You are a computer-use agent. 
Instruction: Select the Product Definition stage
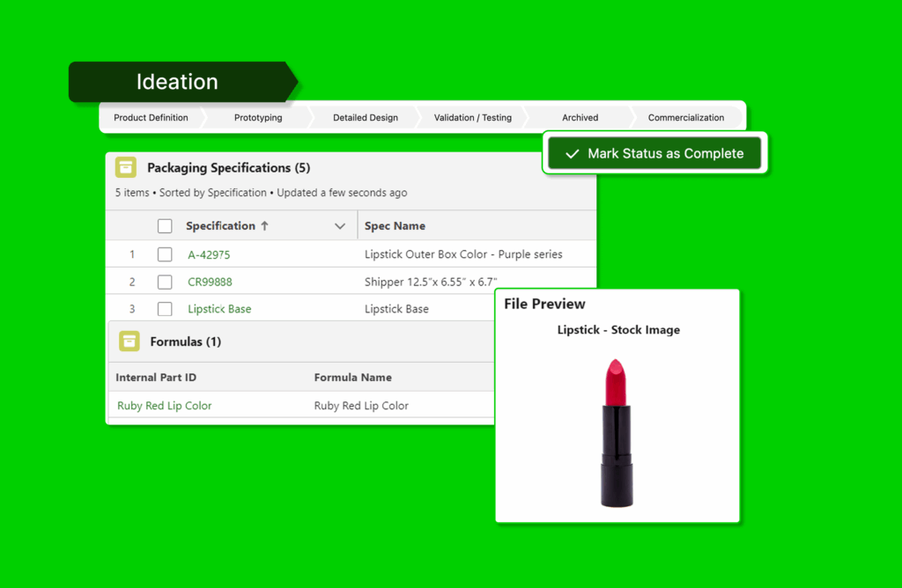[151, 117]
